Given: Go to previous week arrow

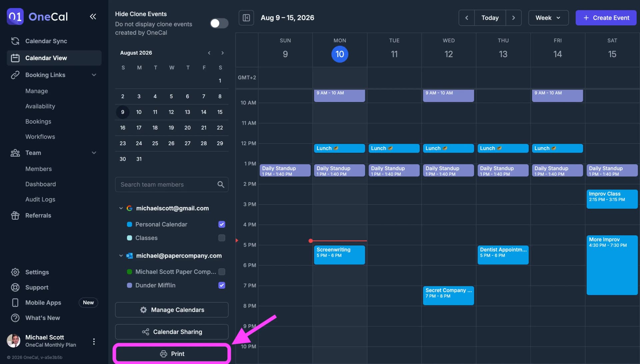Looking at the screenshot, I should 467,18.
